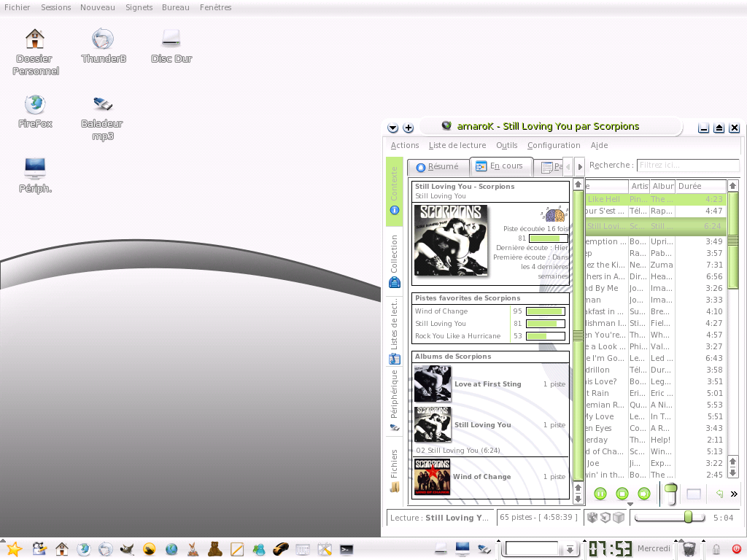Expand the toolbar overflow chevron
747x560 pixels.
point(734,494)
